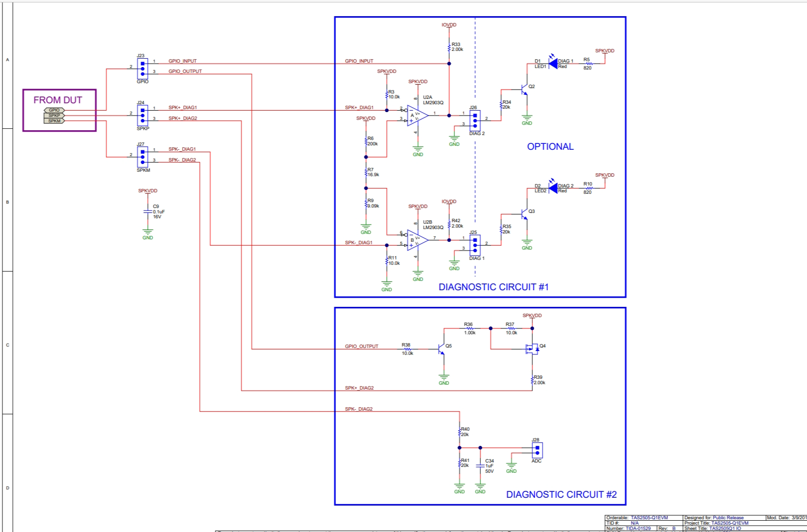The image size is (807, 532).
Task: Click the "OPTIONAL" section label
Action: pyautogui.click(x=550, y=146)
